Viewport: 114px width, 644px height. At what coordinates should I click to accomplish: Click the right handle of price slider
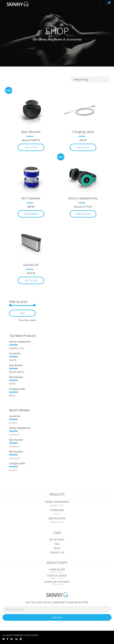[x=34, y=305]
